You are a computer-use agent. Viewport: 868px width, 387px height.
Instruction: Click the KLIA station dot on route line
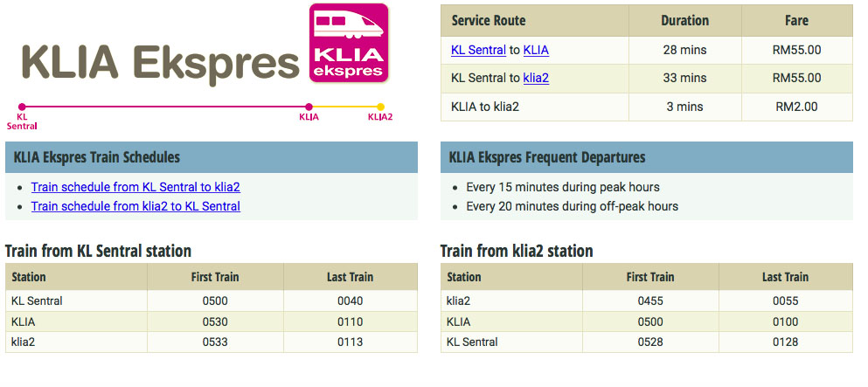coord(309,107)
